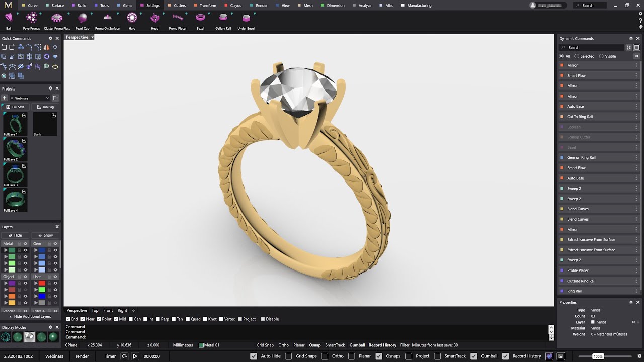Open the FullSave 3 thumbnail
The image size is (644, 362).
click(15, 175)
